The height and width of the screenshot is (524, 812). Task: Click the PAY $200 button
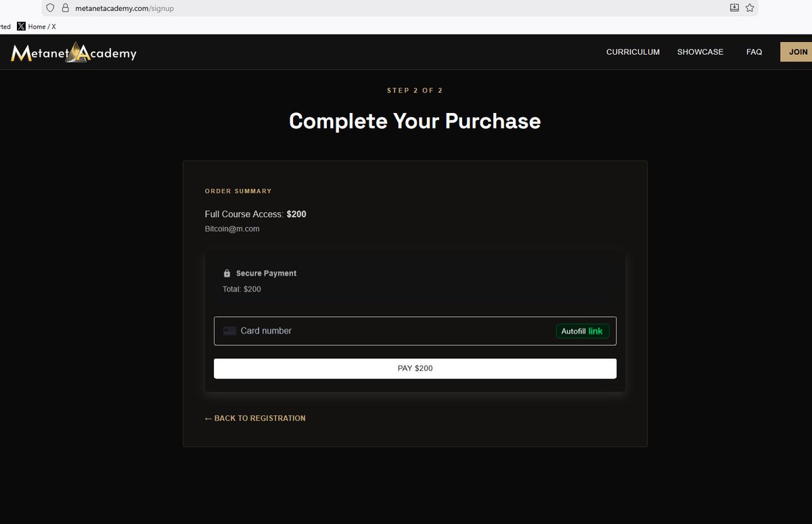(415, 368)
